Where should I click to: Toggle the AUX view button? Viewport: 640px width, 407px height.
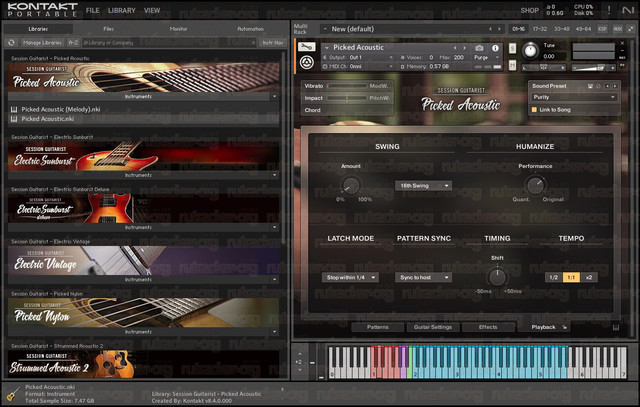(618, 29)
